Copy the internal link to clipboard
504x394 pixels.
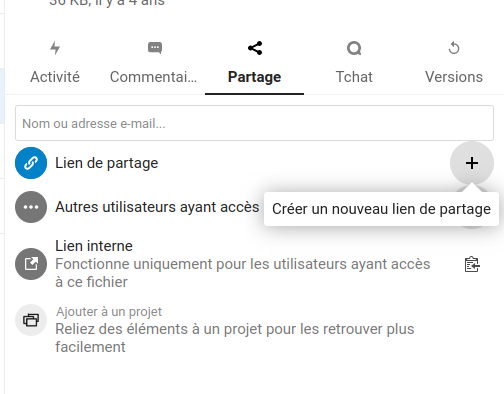tap(472, 265)
